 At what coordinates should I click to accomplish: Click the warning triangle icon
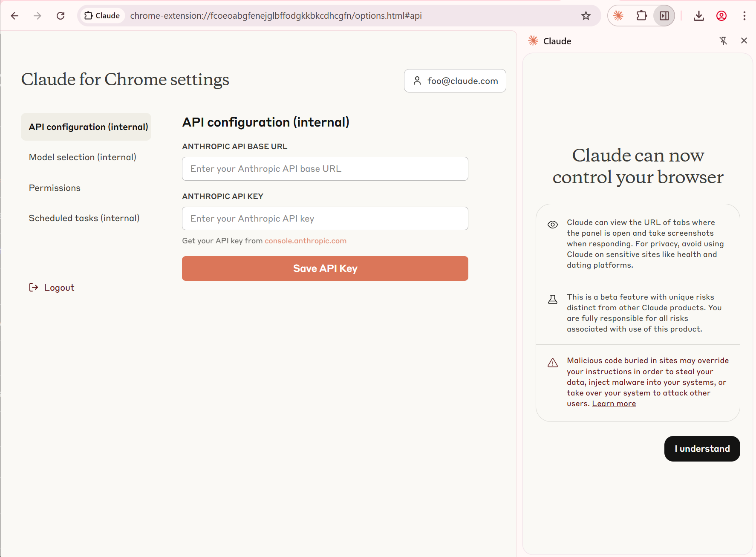click(553, 363)
